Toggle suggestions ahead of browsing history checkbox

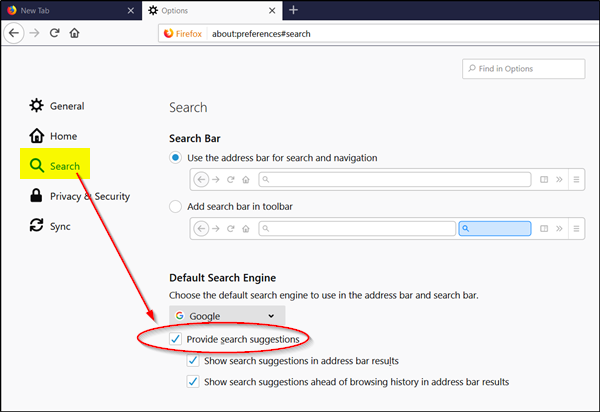tap(193, 382)
